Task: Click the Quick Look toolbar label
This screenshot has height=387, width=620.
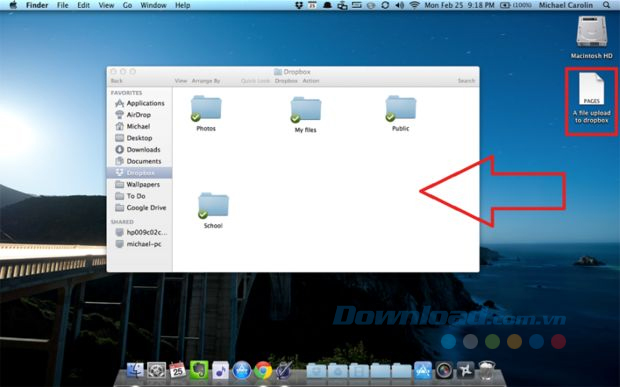Action: pos(255,81)
